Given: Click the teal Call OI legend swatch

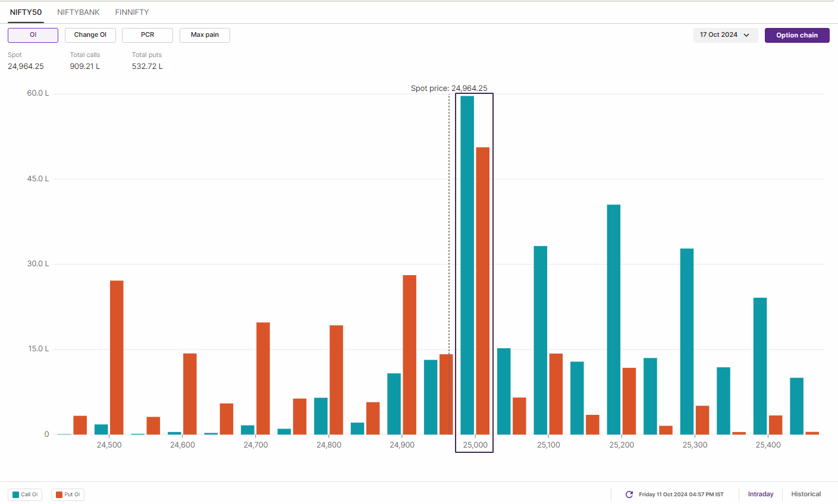Looking at the screenshot, I should point(15,494).
